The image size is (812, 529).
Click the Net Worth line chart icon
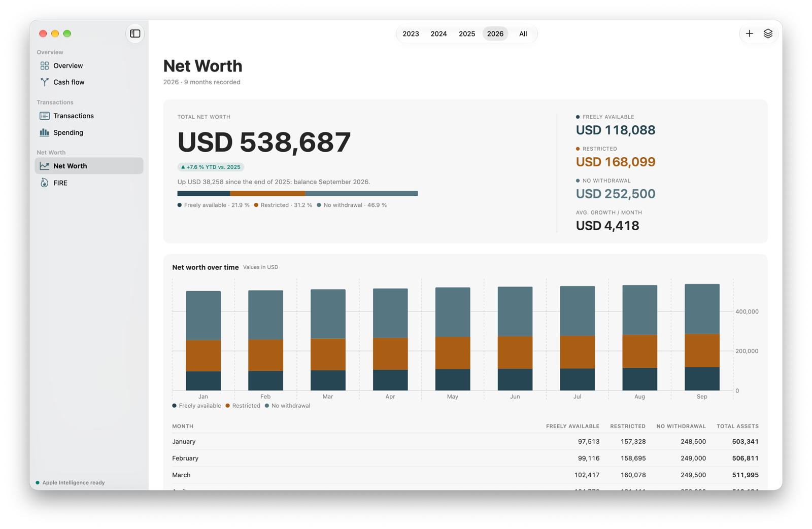point(45,166)
